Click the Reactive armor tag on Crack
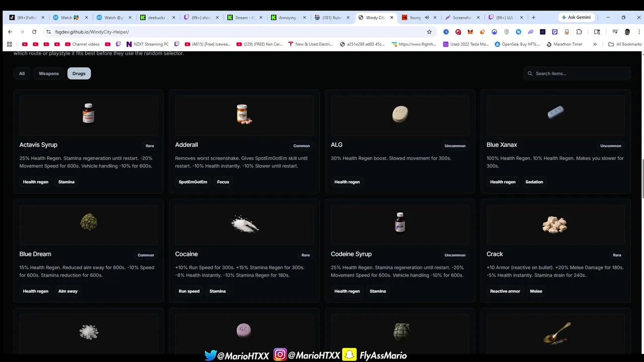 pos(505,291)
